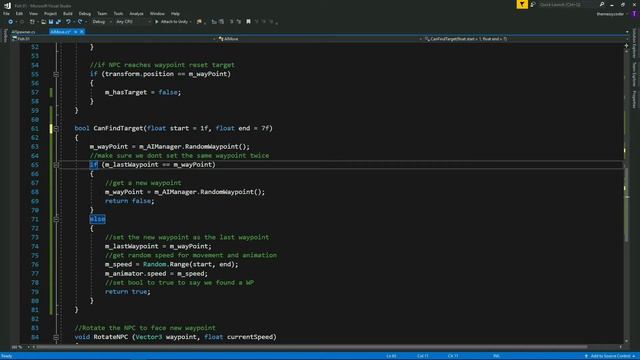Click the Redo toolbar icon
The height and width of the screenshot is (360, 640).
pyautogui.click(x=80, y=22)
